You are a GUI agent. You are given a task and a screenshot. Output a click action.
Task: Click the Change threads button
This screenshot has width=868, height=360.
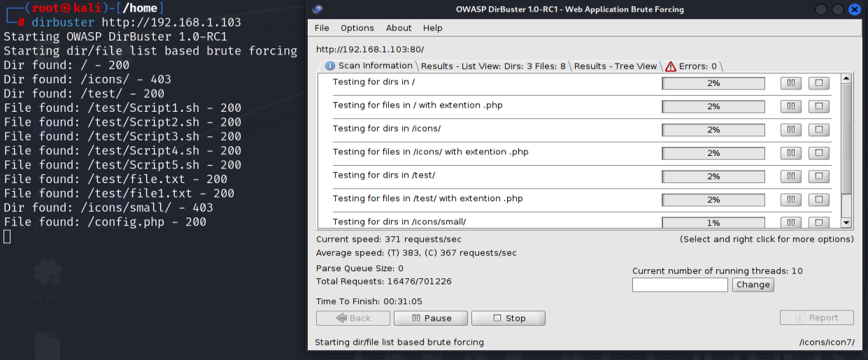click(x=753, y=285)
